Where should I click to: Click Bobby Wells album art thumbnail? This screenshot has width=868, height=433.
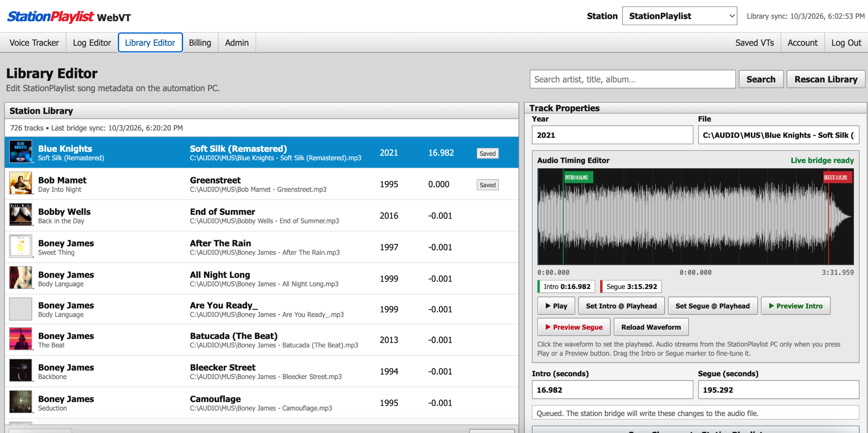(21, 215)
